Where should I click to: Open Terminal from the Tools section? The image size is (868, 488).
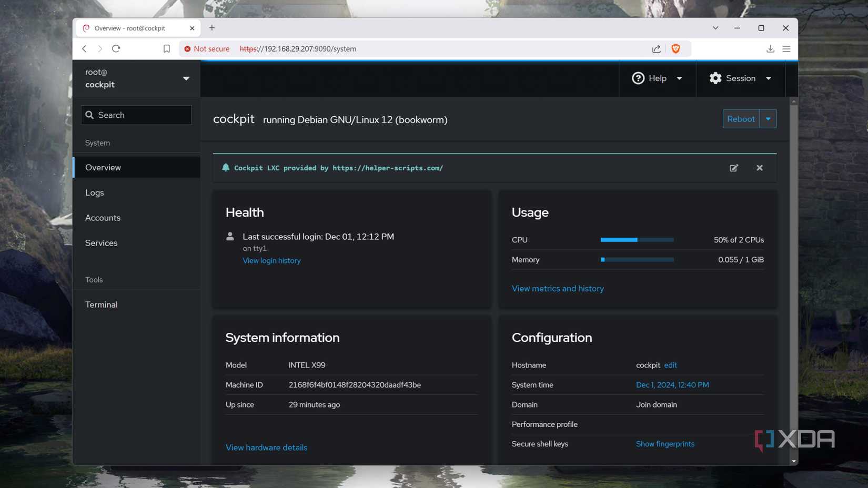coord(102,304)
